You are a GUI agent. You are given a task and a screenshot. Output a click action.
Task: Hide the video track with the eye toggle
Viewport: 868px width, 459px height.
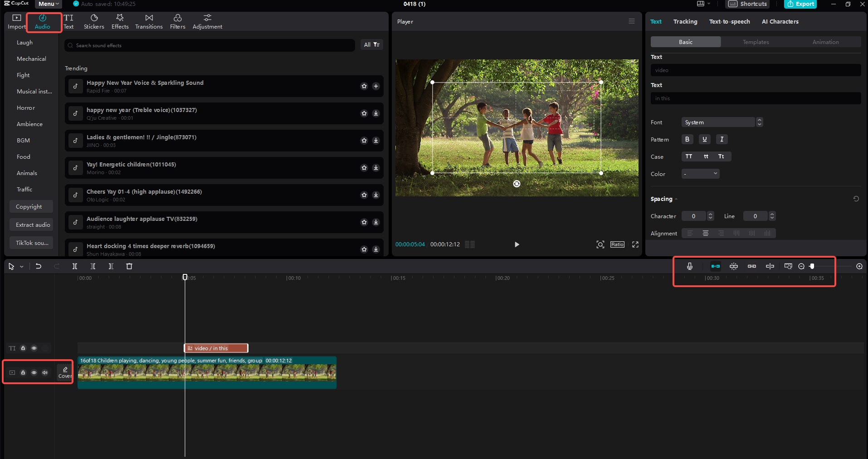[x=34, y=372]
